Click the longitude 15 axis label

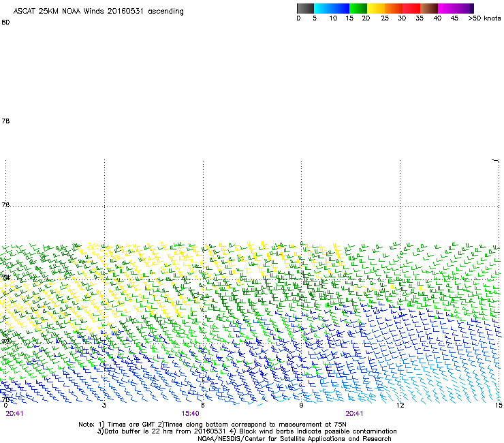[499, 406]
